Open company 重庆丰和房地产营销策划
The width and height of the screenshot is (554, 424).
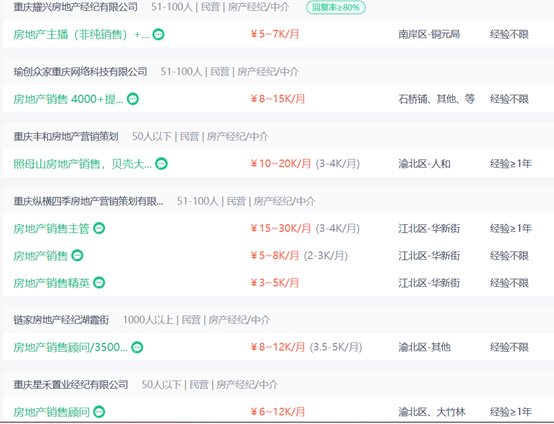coord(66,136)
